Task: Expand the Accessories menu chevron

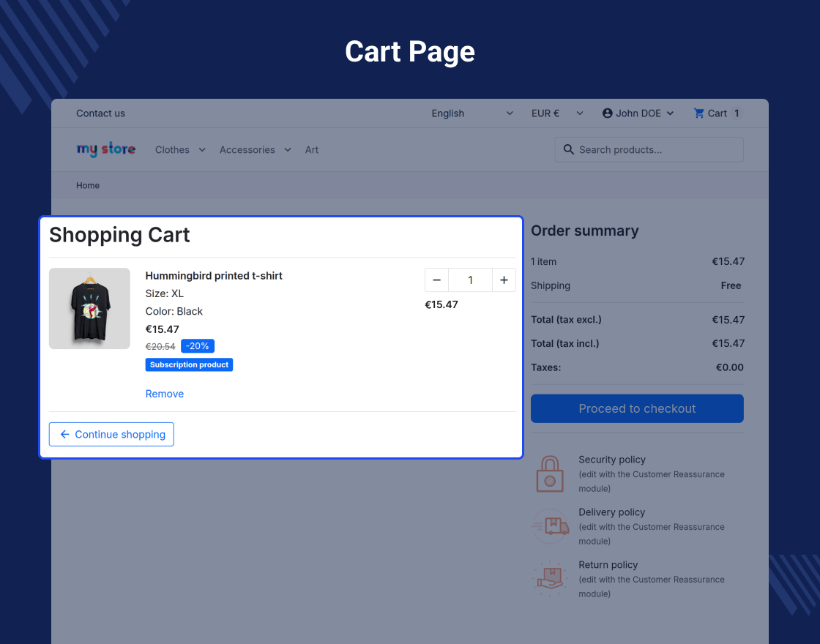Action: (x=288, y=150)
